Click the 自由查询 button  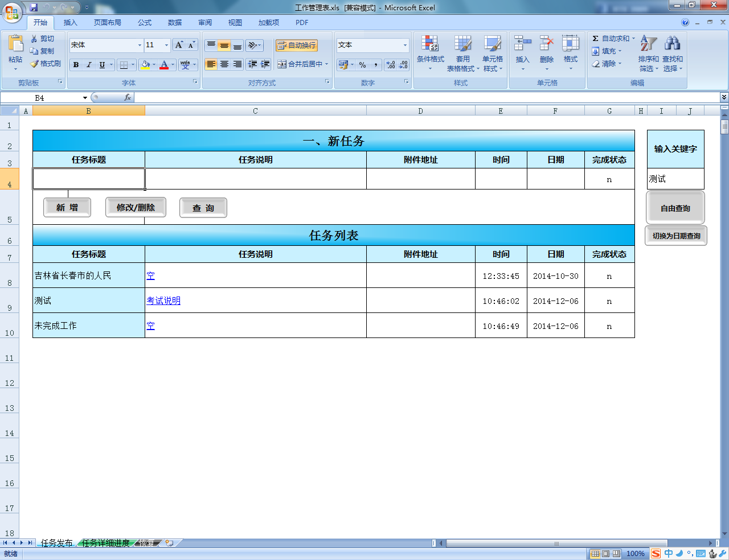click(x=675, y=208)
